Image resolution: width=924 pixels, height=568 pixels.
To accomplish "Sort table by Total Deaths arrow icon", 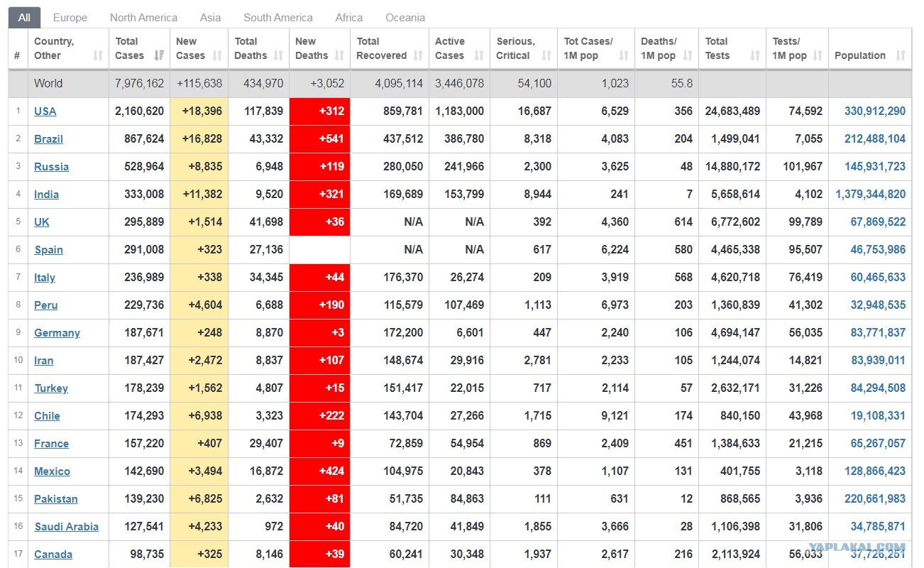I will tap(278, 55).
